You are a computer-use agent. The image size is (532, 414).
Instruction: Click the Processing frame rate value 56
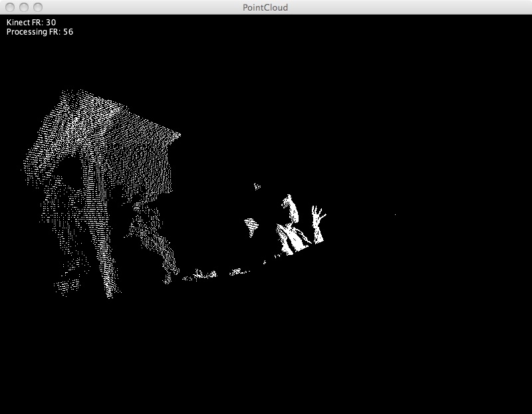coord(68,31)
